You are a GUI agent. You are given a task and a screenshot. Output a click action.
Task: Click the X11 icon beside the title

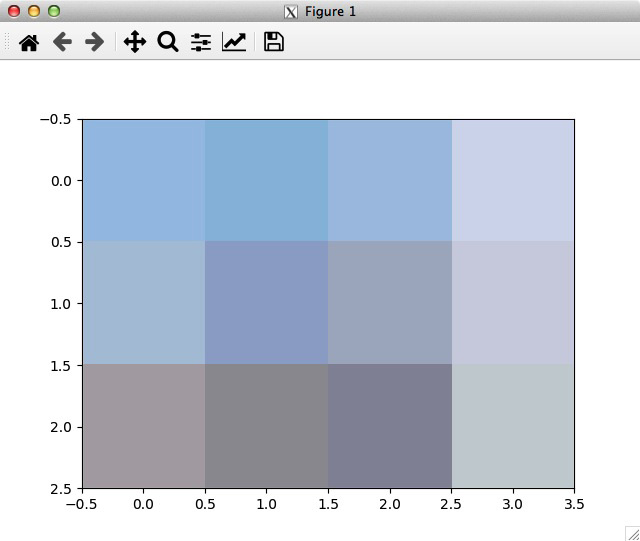tap(291, 12)
